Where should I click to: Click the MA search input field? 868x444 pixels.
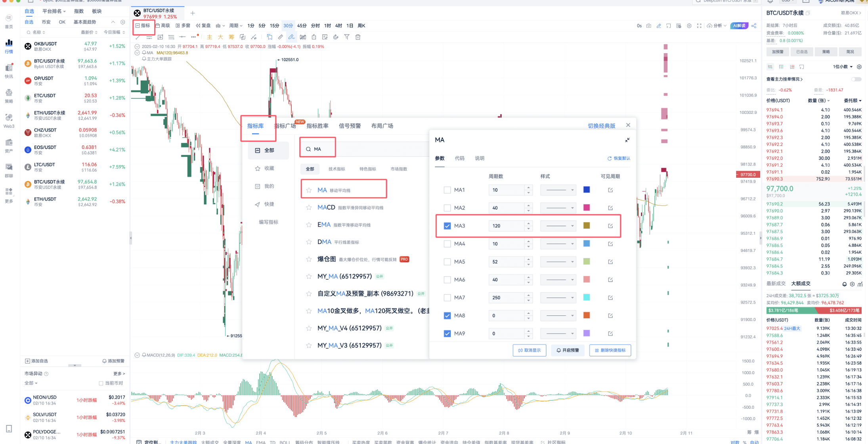[365, 149]
